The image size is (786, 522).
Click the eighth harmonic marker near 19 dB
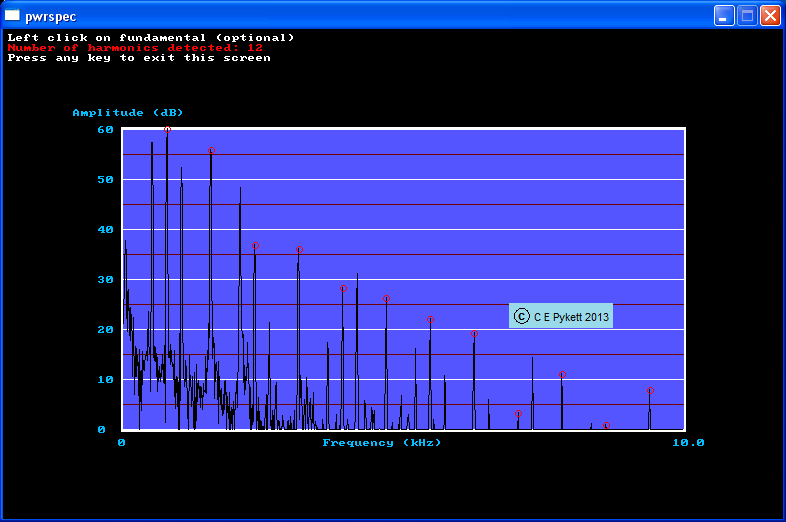474,334
